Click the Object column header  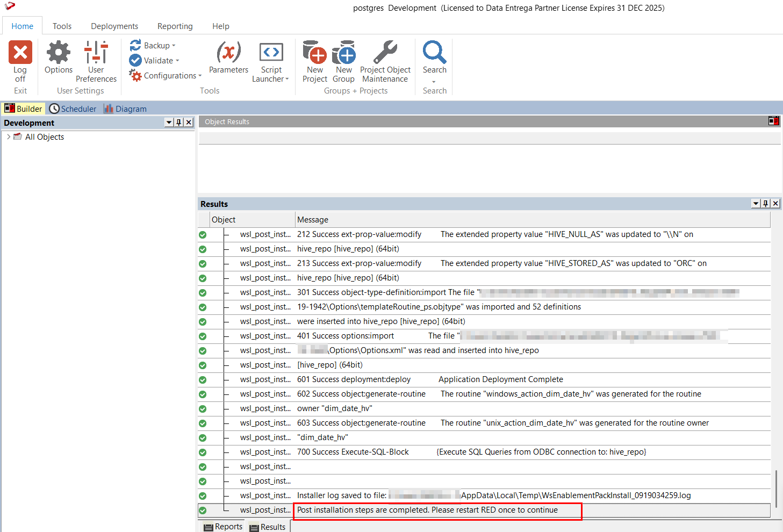pos(253,219)
